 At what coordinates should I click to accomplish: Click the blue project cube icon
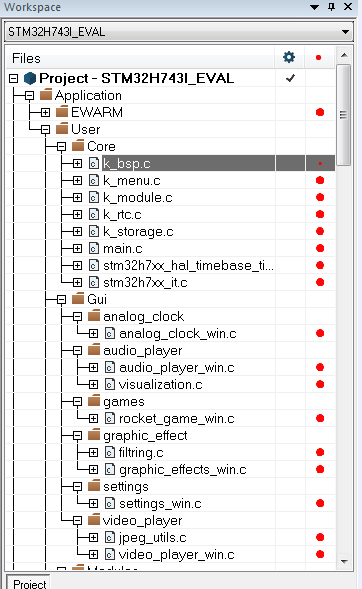click(x=30, y=78)
